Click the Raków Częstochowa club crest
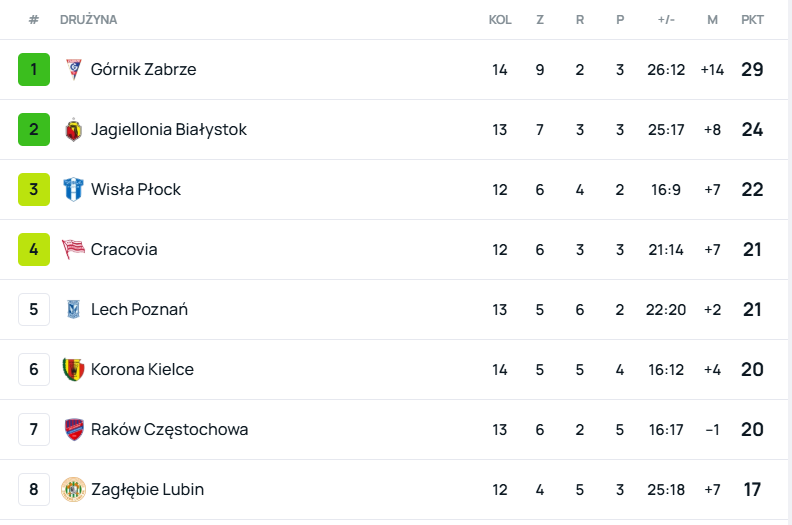 73,430
